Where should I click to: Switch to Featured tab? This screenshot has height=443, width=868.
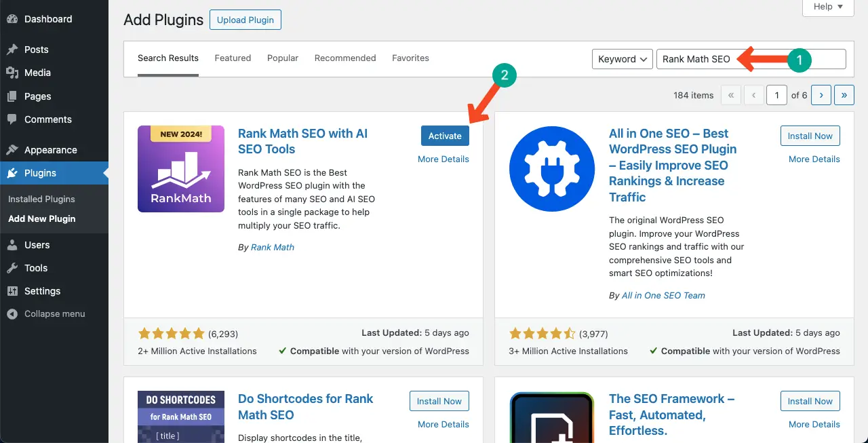(x=233, y=58)
